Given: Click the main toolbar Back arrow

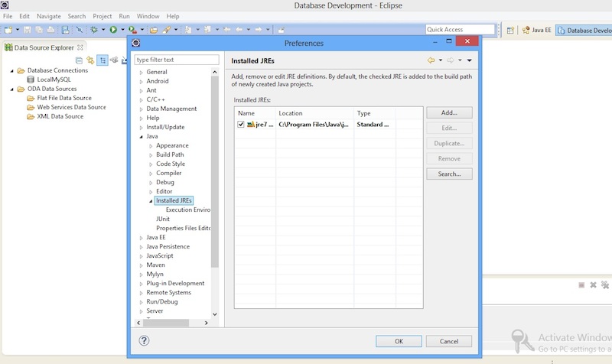Looking at the screenshot, I should [239, 30].
